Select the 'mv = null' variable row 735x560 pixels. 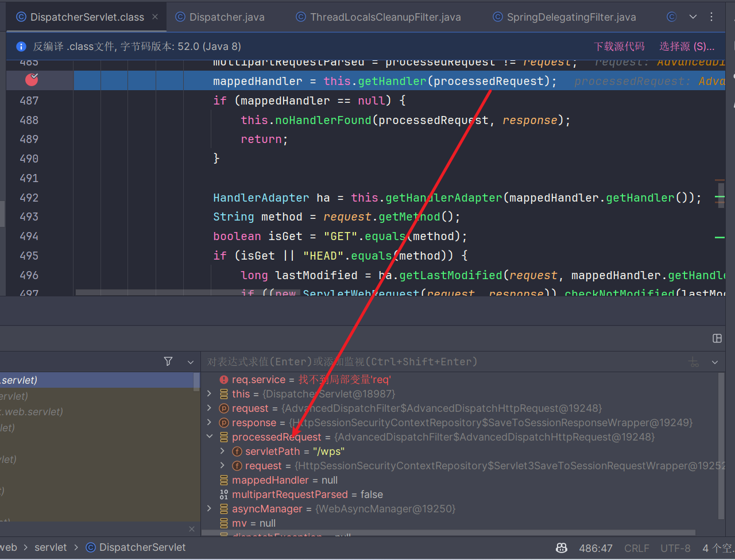[x=459, y=523]
